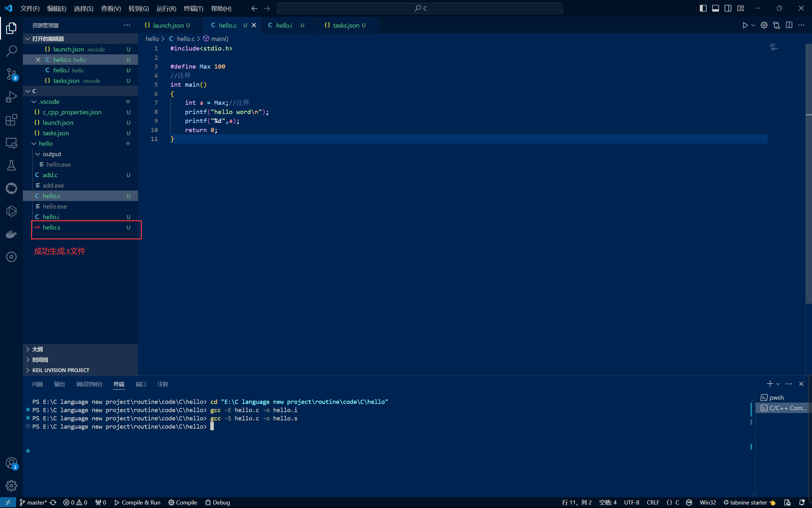Collapse the C workspace folder
Screen dimensions: 812x508
click(81, 91)
